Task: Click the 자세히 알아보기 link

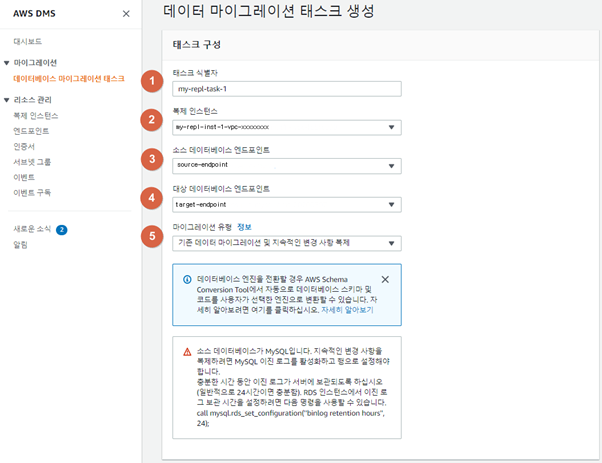Action: coord(347,310)
